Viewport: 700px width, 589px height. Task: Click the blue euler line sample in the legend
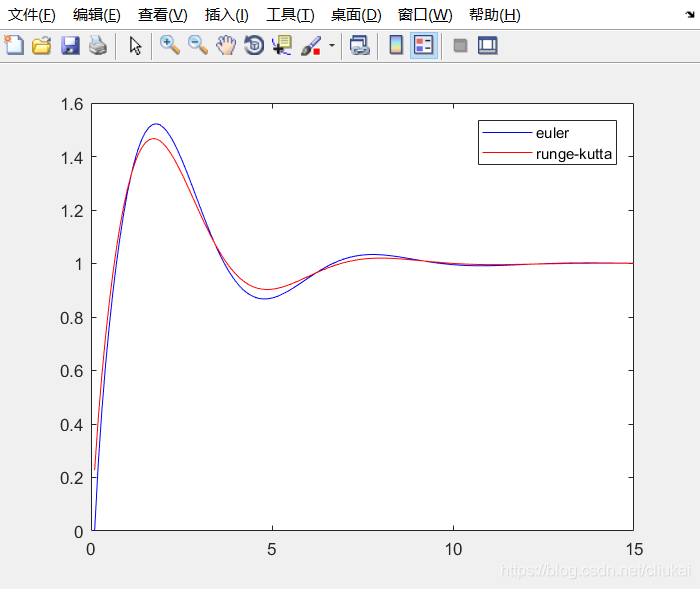click(507, 133)
